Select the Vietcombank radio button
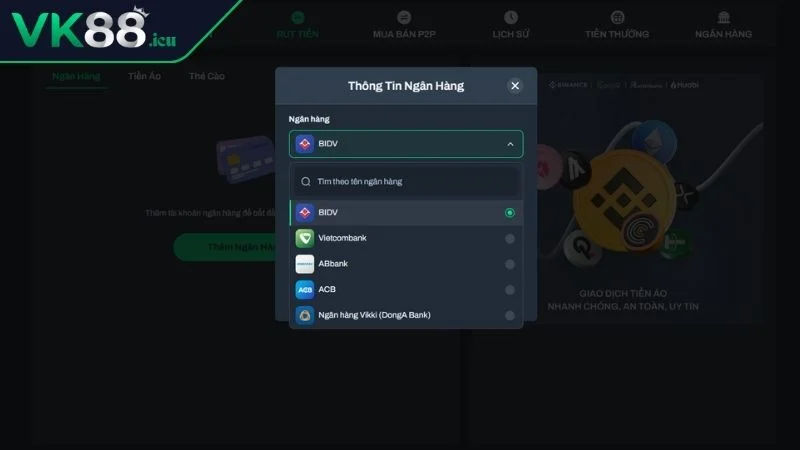The height and width of the screenshot is (450, 800). (x=509, y=238)
